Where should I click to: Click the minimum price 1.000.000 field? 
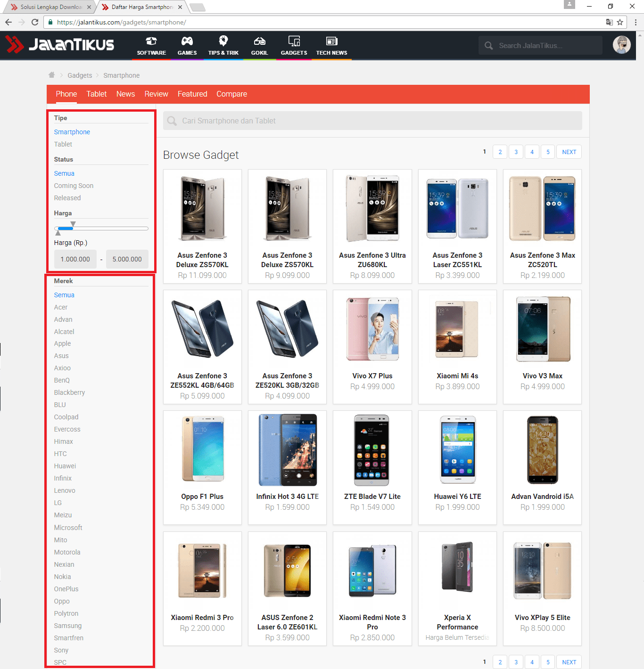[x=75, y=259]
